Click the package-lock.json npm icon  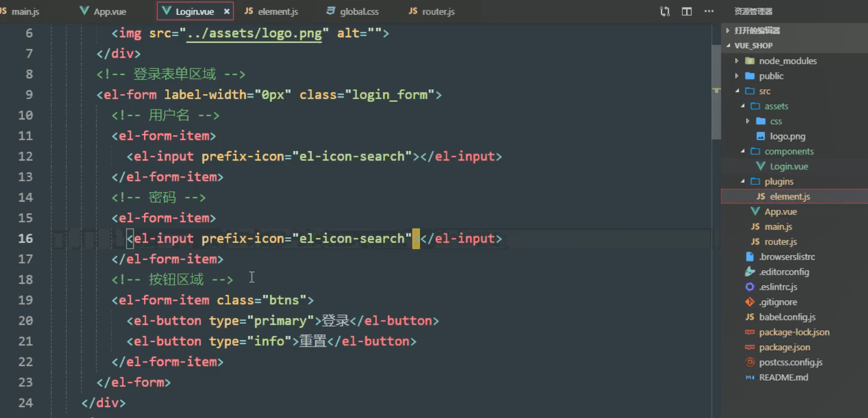(x=750, y=332)
